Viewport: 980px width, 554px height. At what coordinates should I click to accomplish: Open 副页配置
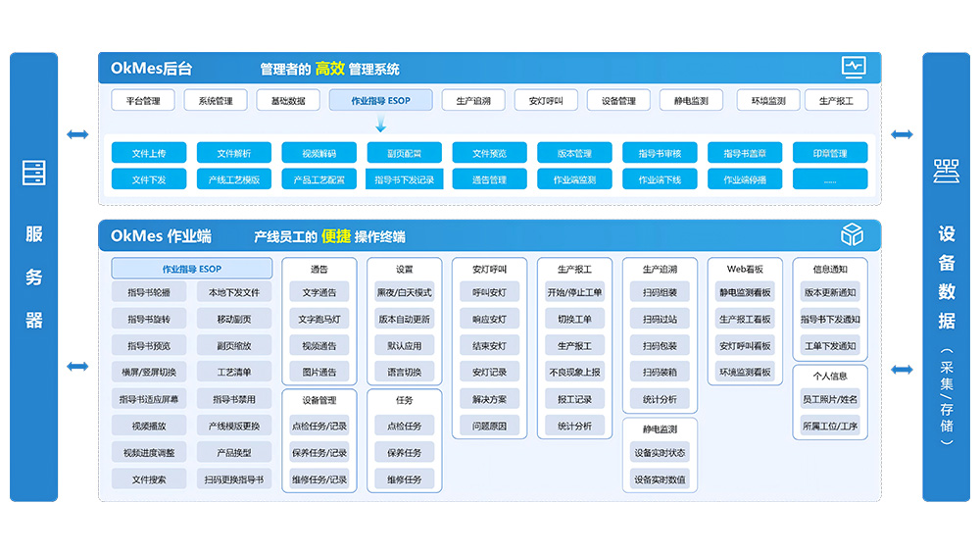[405, 153]
